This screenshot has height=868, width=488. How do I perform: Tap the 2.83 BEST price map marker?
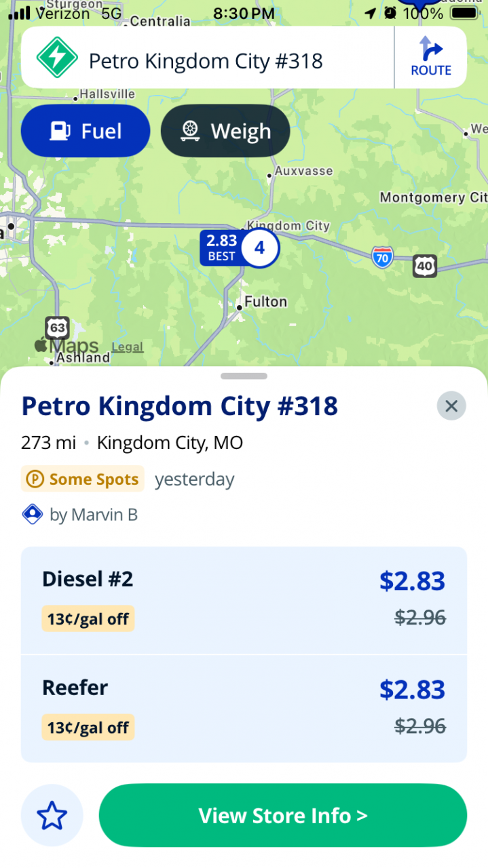click(221, 248)
